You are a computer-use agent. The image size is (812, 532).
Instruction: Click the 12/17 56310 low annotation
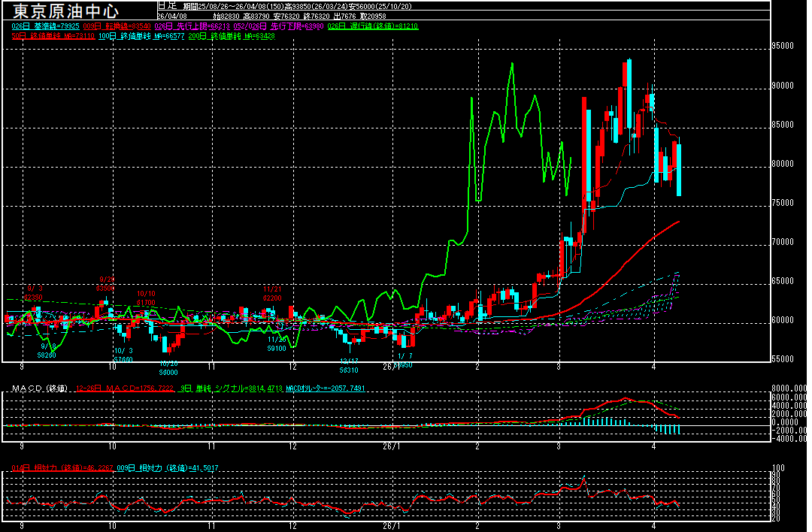point(348,365)
